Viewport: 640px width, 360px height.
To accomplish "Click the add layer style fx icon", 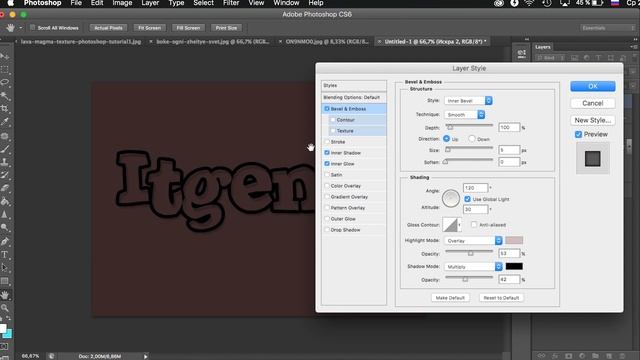I will coord(555,356).
